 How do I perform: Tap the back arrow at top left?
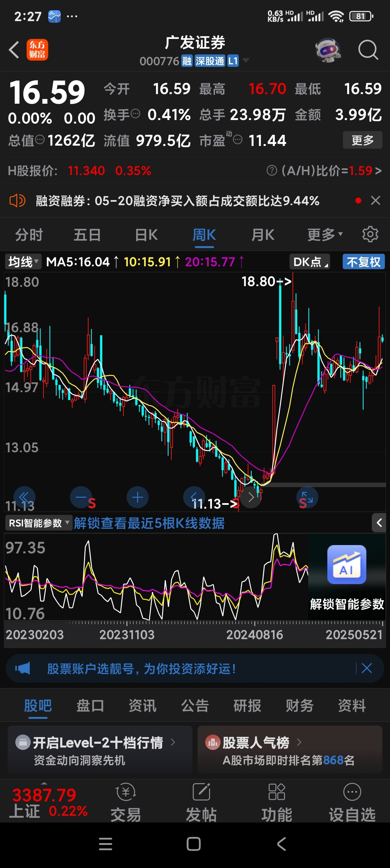[13, 50]
